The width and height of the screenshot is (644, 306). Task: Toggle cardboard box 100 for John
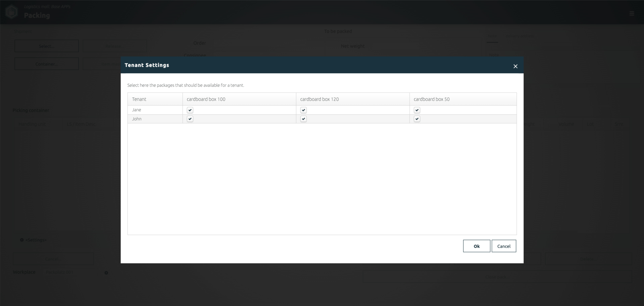[190, 119]
